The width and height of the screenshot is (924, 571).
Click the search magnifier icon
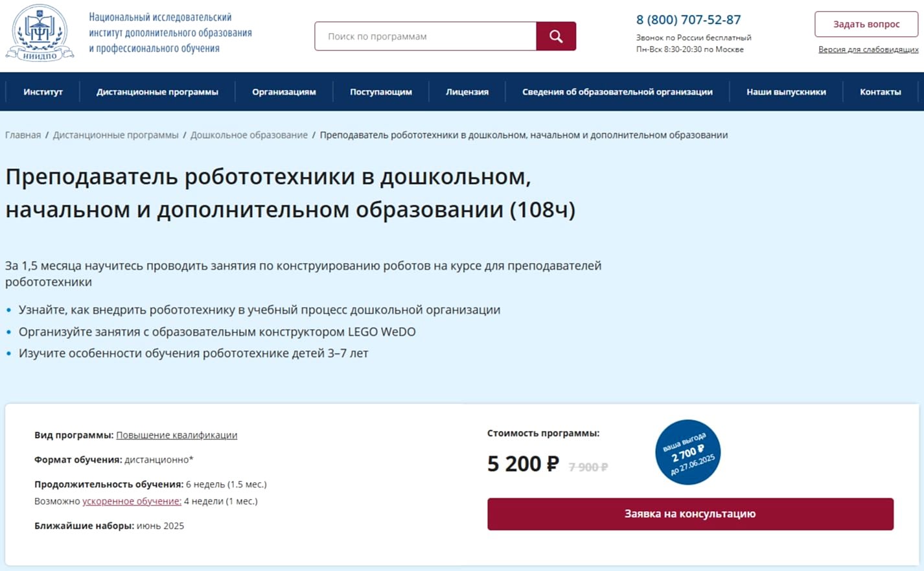point(555,36)
